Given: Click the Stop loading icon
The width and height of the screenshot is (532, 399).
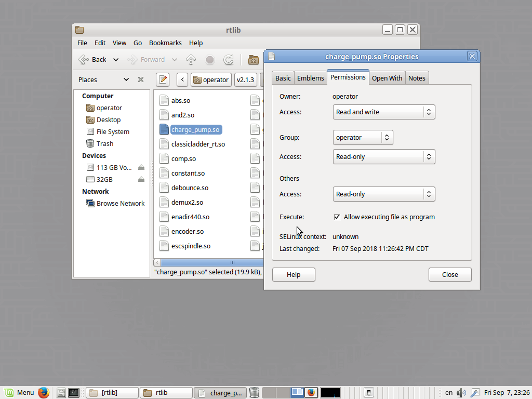Looking at the screenshot, I should [x=210, y=60].
